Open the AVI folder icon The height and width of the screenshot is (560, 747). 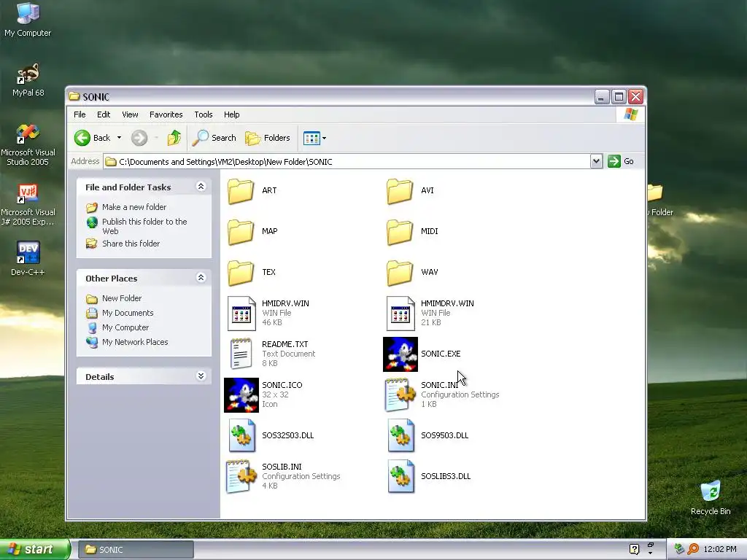coord(399,191)
